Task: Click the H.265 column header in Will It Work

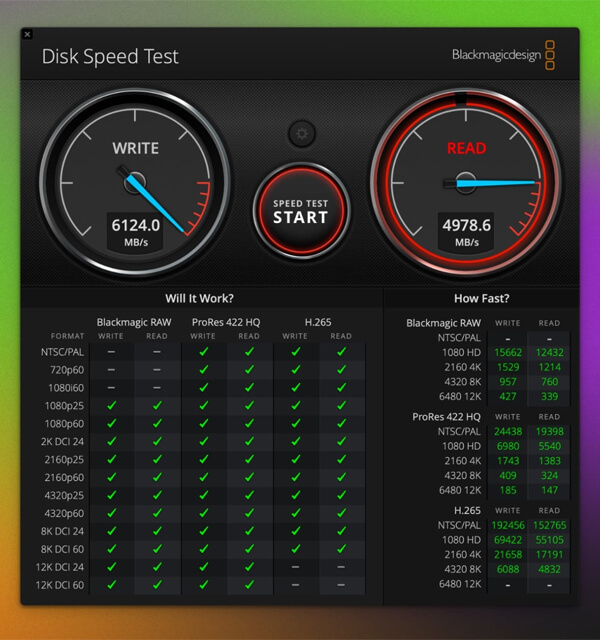Action: (x=318, y=322)
